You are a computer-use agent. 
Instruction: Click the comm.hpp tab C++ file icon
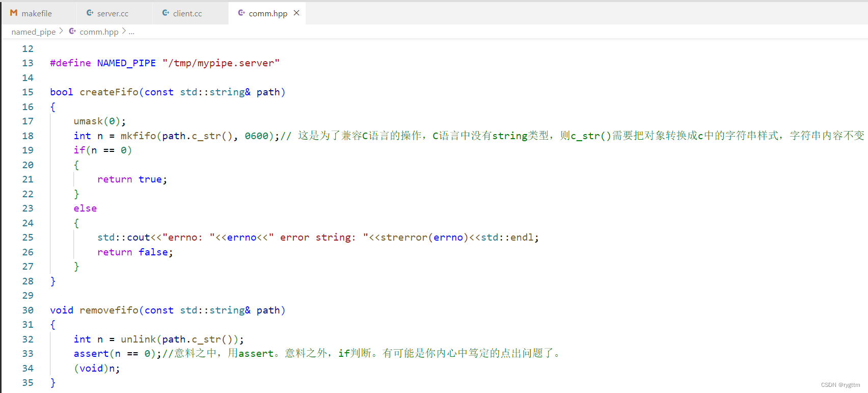click(x=241, y=13)
